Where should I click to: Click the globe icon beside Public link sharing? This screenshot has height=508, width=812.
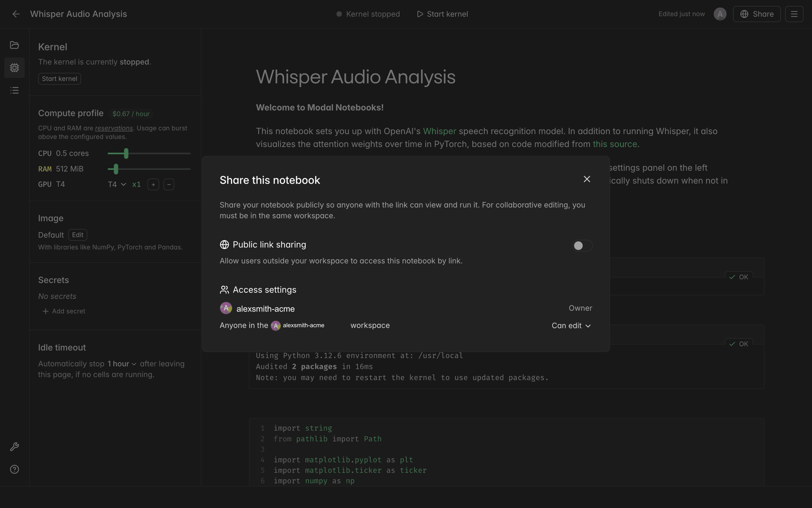coord(224,245)
